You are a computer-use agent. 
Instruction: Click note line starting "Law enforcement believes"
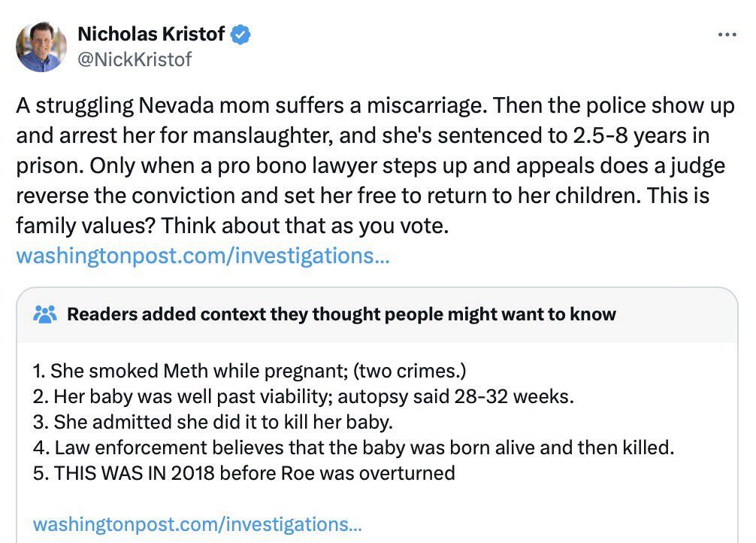(x=354, y=448)
